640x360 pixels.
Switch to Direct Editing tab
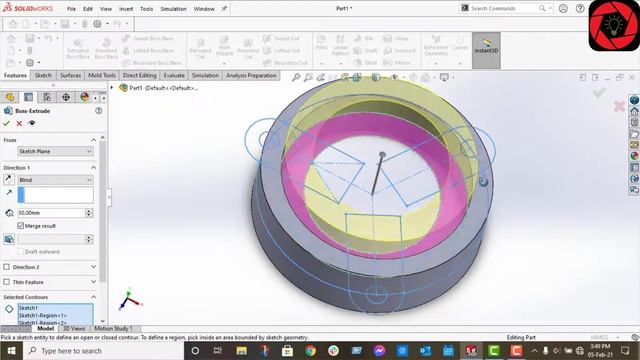tap(140, 76)
